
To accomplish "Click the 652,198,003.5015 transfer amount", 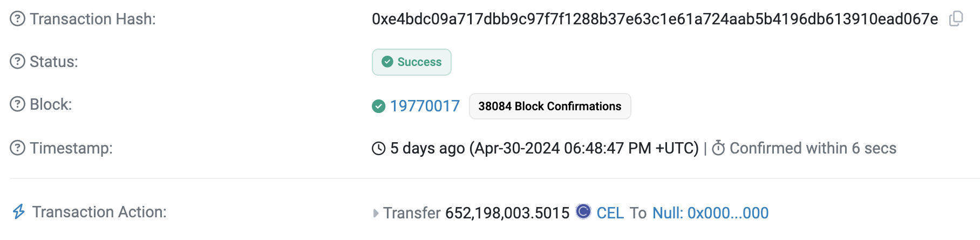I will (x=507, y=213).
